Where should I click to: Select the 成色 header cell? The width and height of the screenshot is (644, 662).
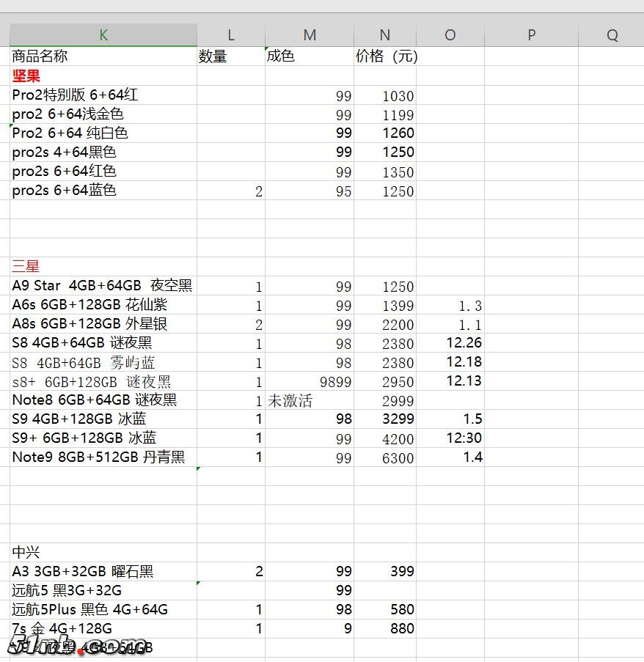(310, 56)
